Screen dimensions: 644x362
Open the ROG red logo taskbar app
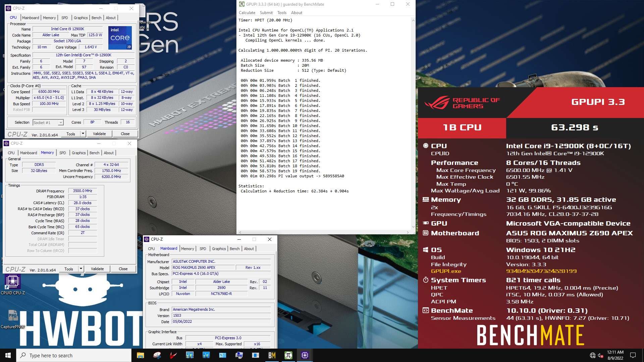pyautogui.click(x=173, y=355)
